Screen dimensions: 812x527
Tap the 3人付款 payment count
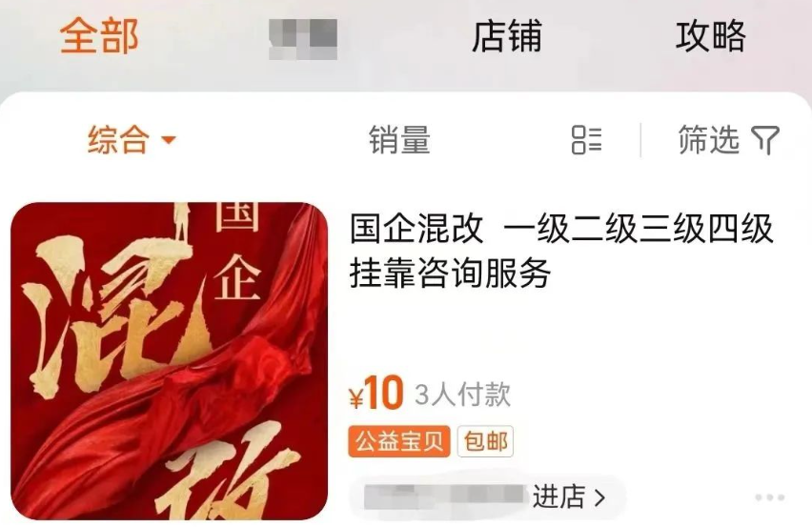click(x=463, y=395)
